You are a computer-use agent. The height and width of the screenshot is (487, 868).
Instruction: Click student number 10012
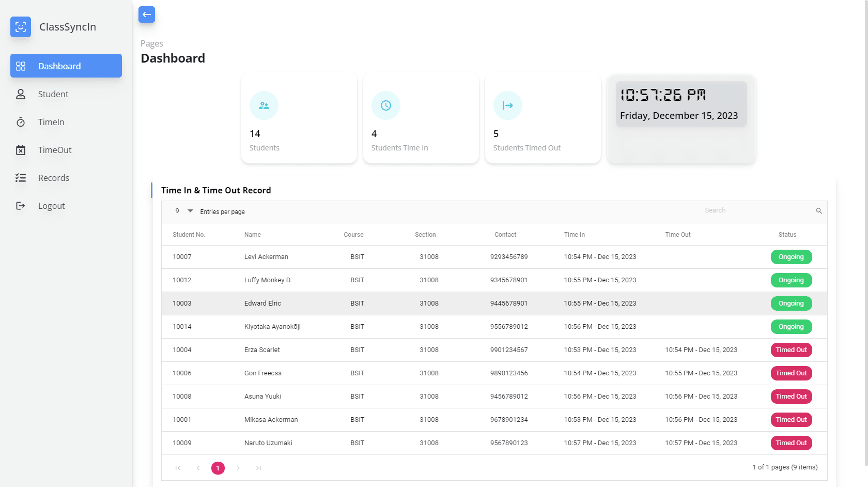coord(182,280)
